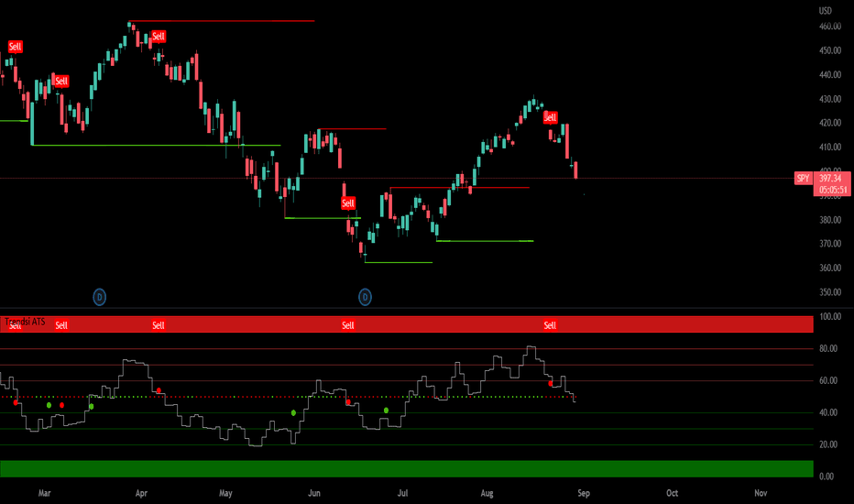Select the green support line below the June low

398,263
